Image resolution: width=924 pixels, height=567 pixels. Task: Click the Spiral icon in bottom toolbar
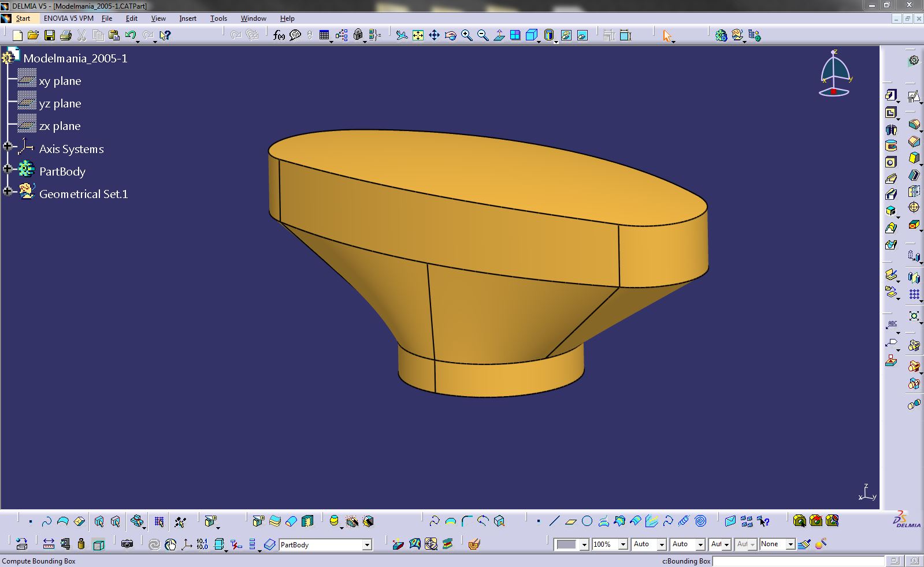[700, 521]
